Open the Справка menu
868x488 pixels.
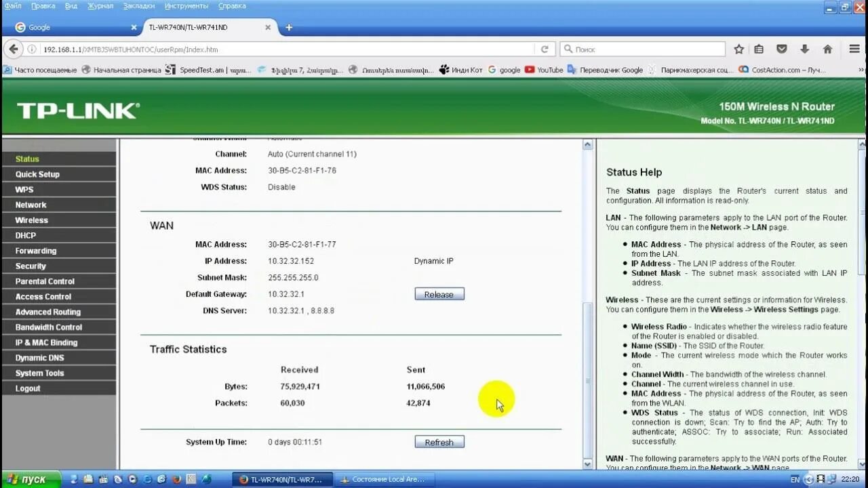pos(233,6)
